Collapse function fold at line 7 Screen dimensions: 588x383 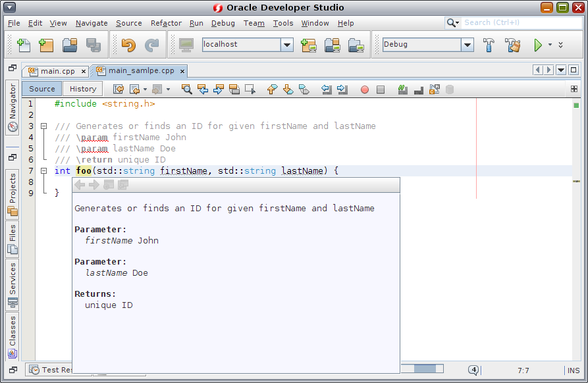(44, 171)
